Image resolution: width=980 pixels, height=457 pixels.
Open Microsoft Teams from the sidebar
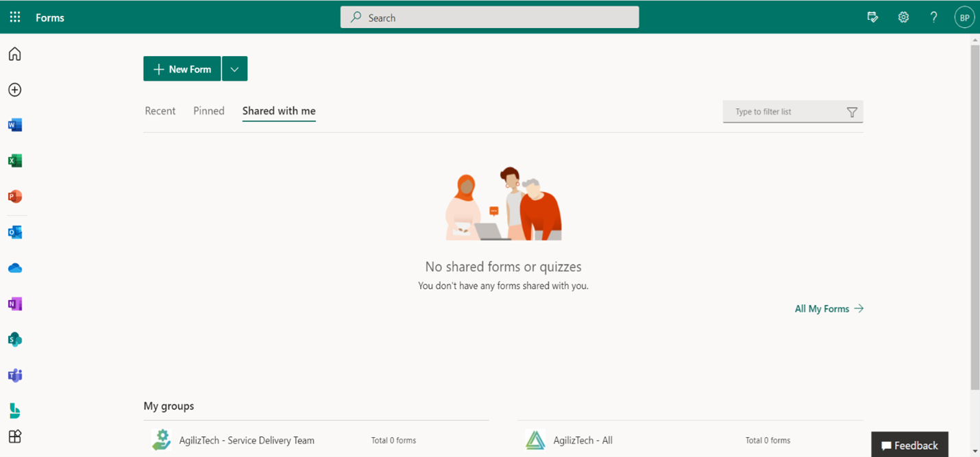[15, 375]
